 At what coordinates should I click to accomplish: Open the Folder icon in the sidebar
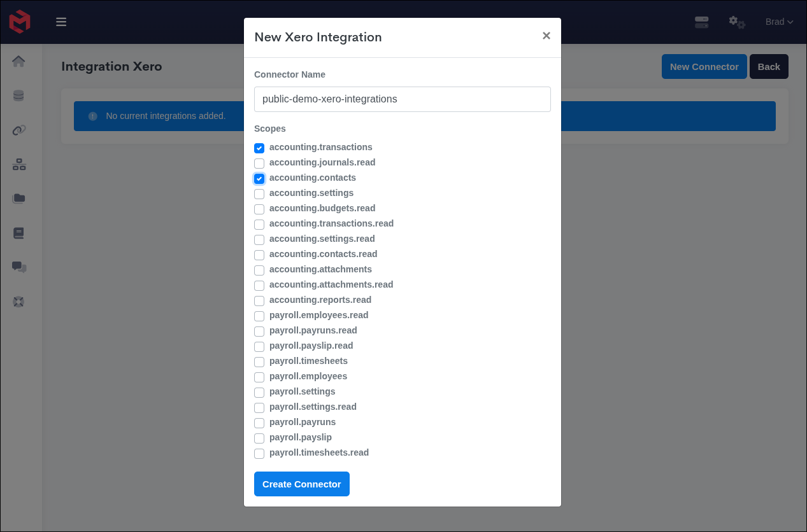click(x=18, y=198)
